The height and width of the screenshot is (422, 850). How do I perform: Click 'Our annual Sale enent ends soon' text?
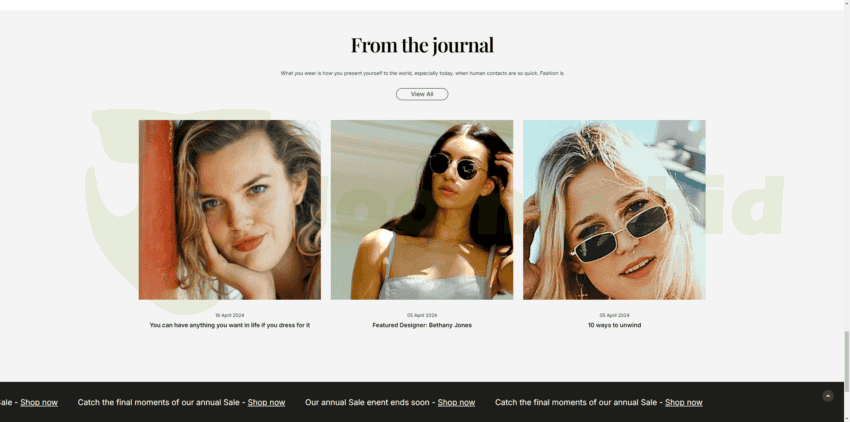368,402
